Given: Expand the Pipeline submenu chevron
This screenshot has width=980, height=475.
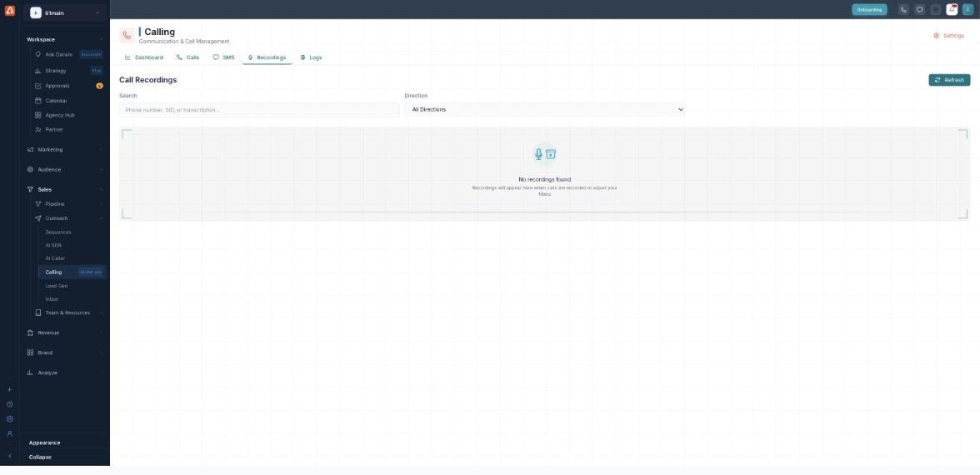Looking at the screenshot, I should coord(101,203).
